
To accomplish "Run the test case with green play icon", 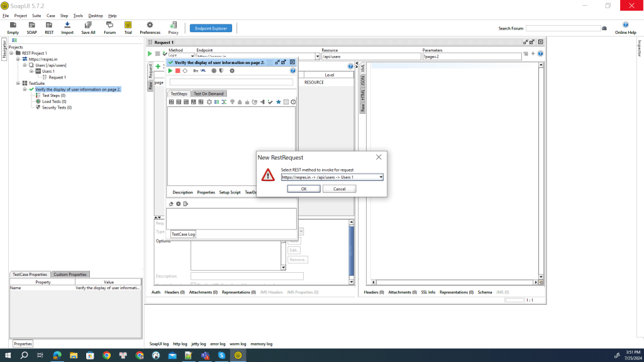I will click(170, 71).
